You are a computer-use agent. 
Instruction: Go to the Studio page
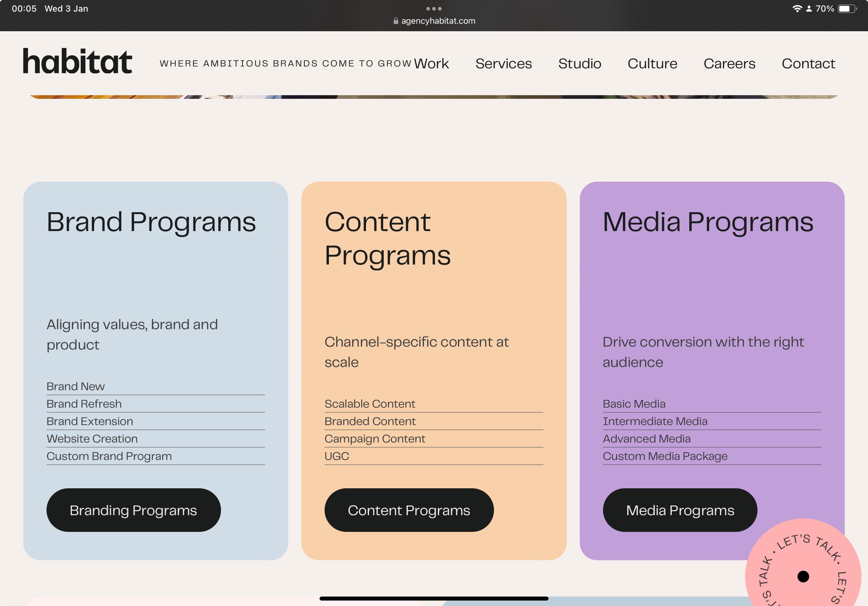pos(579,64)
